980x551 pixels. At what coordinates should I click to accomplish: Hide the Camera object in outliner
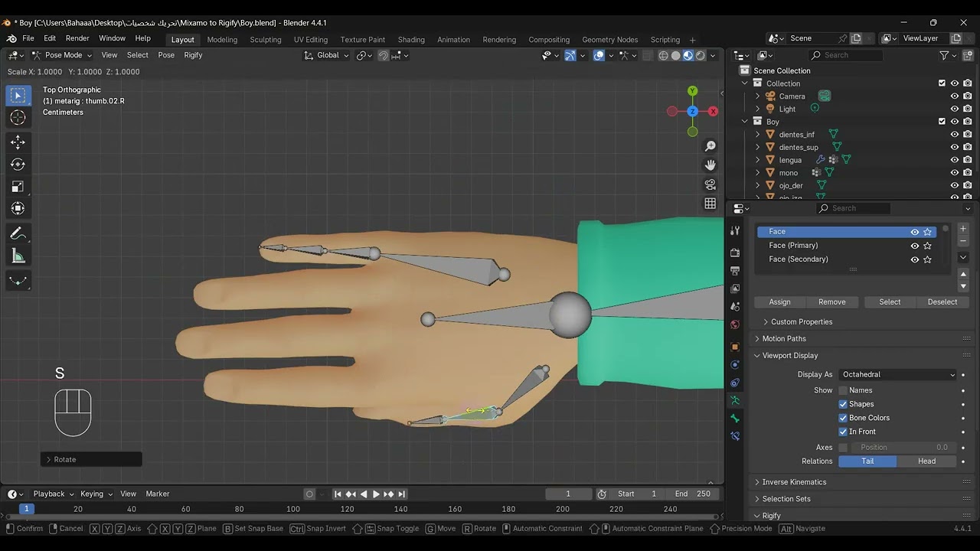[x=955, y=96]
